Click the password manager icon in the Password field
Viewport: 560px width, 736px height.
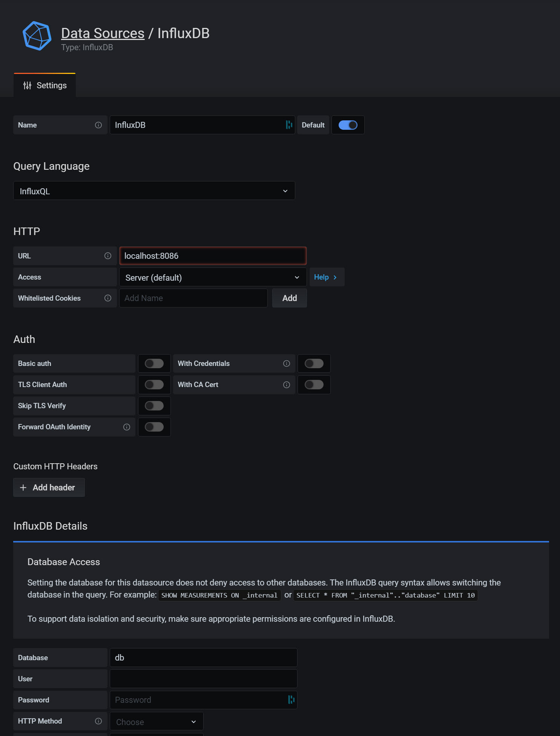click(x=291, y=700)
